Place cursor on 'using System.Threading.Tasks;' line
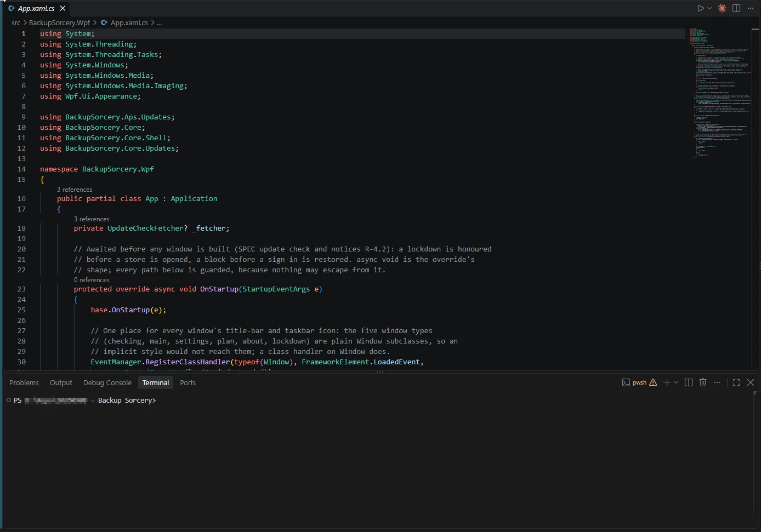This screenshot has width=761, height=532. tap(101, 55)
